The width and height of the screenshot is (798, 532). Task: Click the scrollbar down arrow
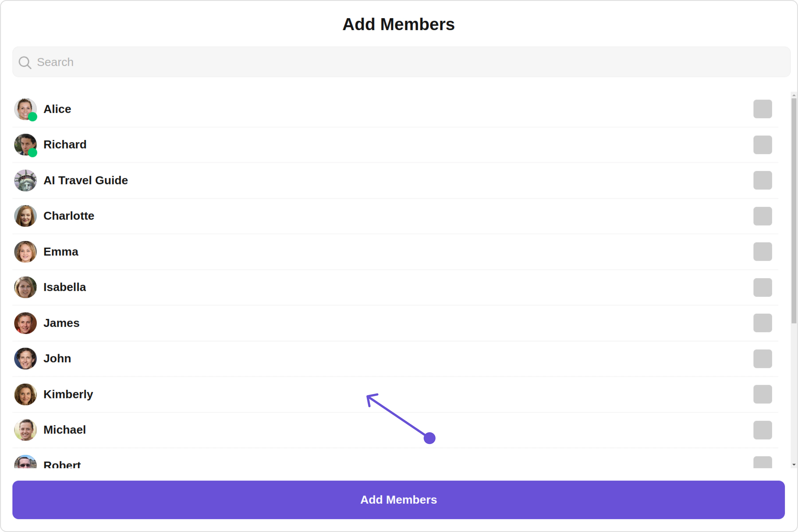[x=794, y=464]
